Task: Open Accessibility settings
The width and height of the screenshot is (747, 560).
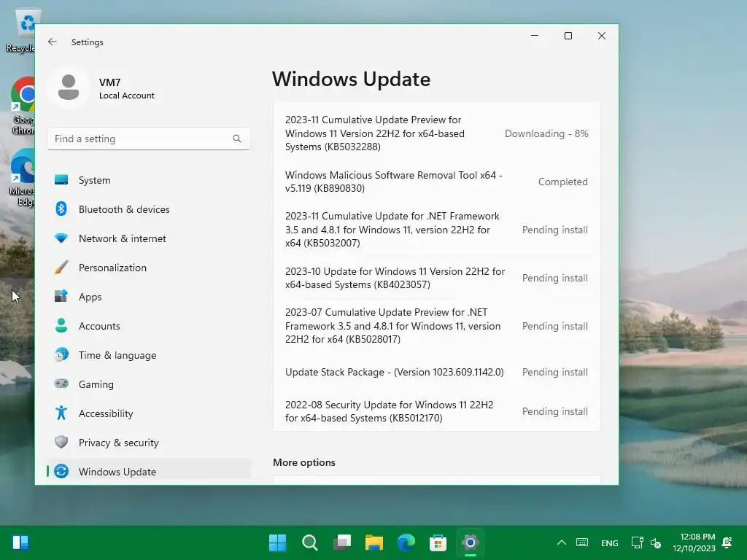Action: pos(149,413)
